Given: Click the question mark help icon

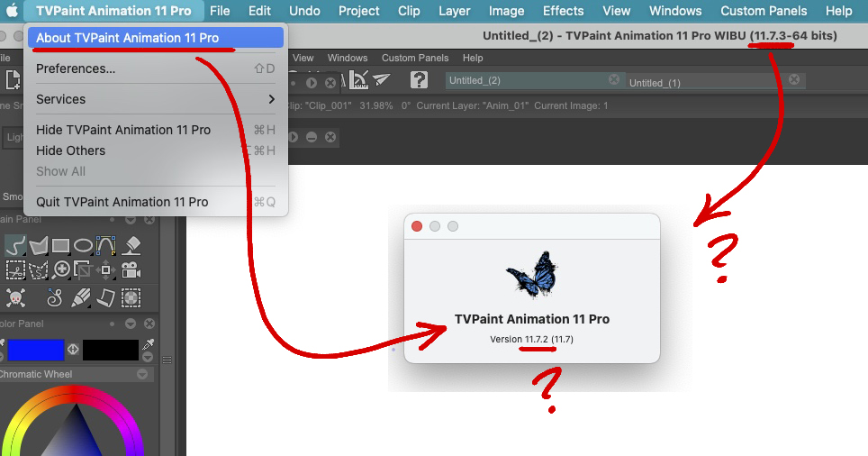Looking at the screenshot, I should coord(419,80).
